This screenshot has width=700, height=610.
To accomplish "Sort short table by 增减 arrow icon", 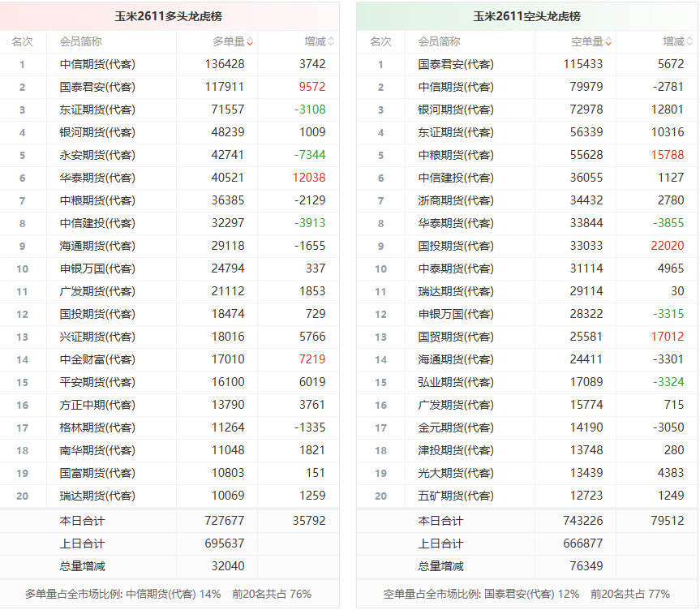I will (689, 41).
